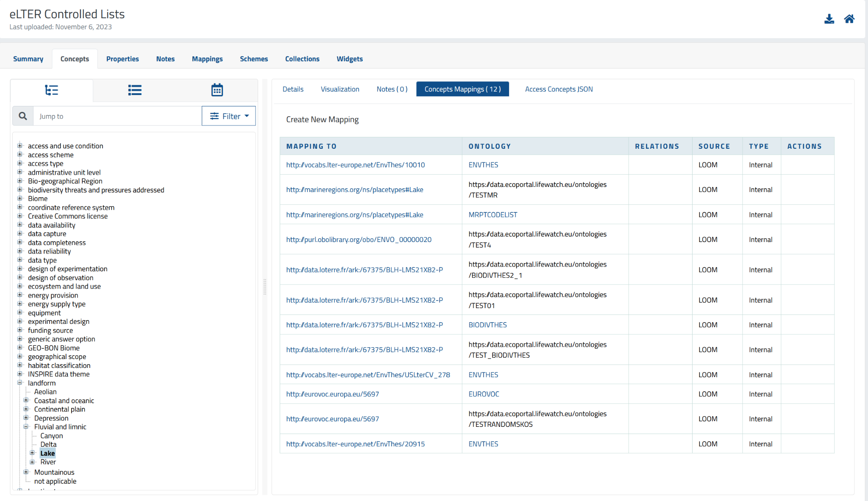Open the ENVTHES ontology link
Screen dimensions: 868x501
click(483, 164)
